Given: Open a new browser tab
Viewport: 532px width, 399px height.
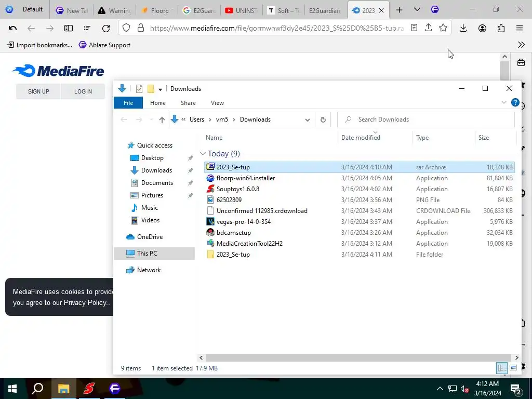Looking at the screenshot, I should tap(400, 10).
